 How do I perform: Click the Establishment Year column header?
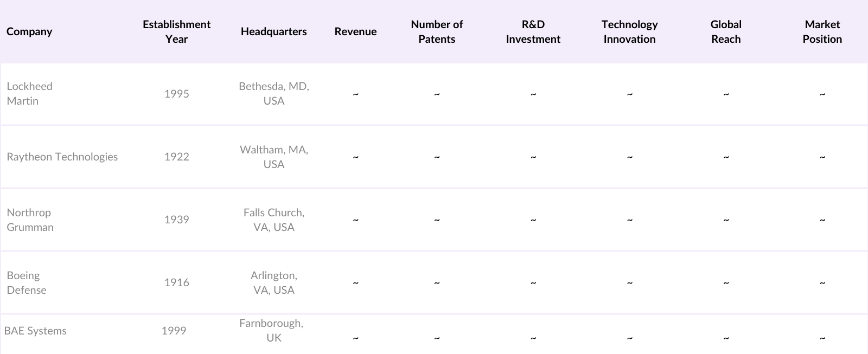[x=176, y=31]
